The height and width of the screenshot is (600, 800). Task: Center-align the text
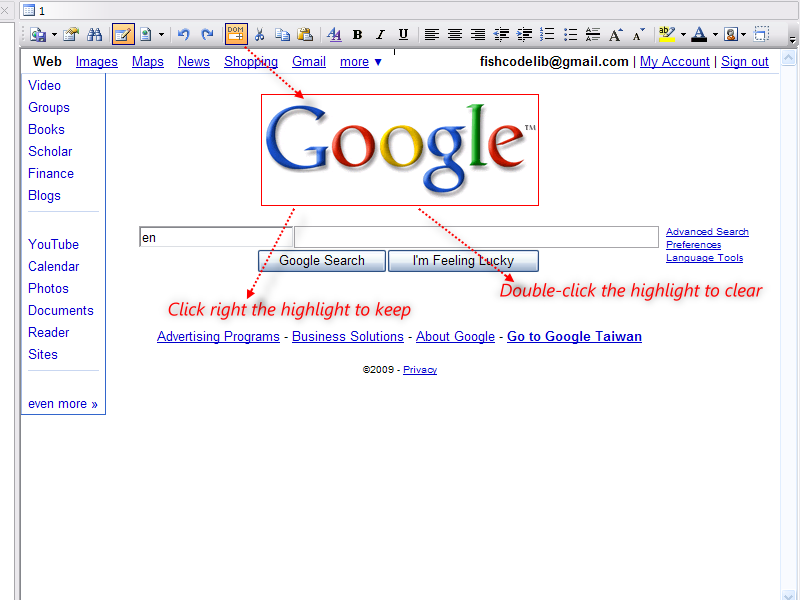point(455,35)
